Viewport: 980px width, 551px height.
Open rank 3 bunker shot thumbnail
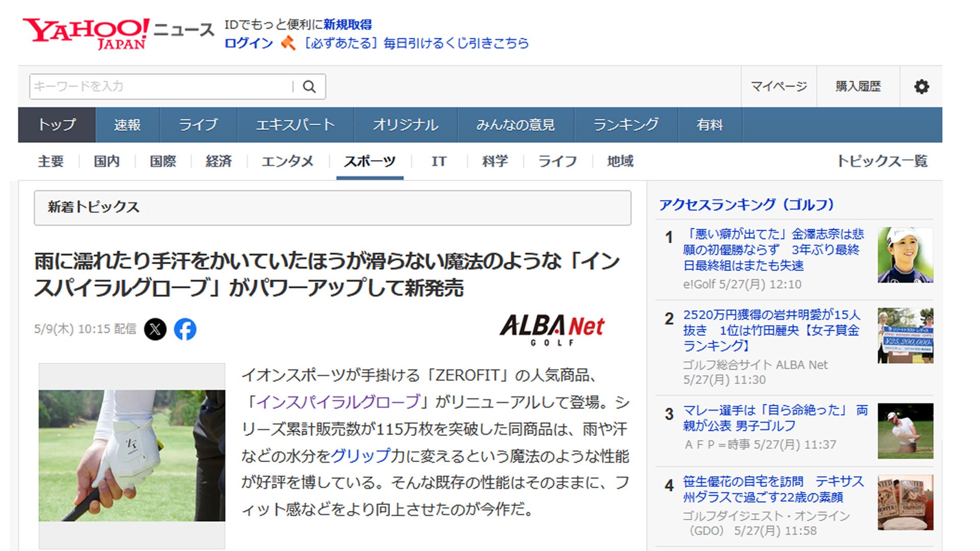click(x=905, y=431)
